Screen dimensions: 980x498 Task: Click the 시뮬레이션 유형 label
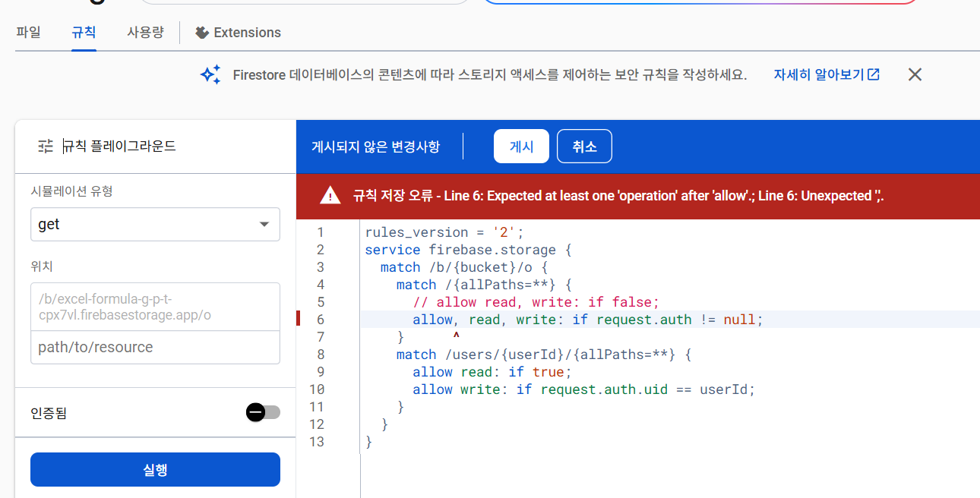click(71, 191)
